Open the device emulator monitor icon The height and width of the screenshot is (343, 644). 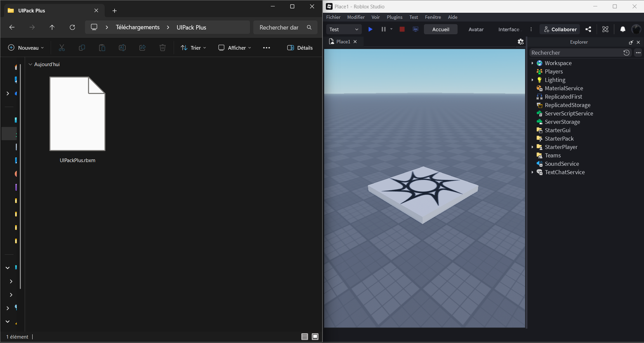[416, 29]
